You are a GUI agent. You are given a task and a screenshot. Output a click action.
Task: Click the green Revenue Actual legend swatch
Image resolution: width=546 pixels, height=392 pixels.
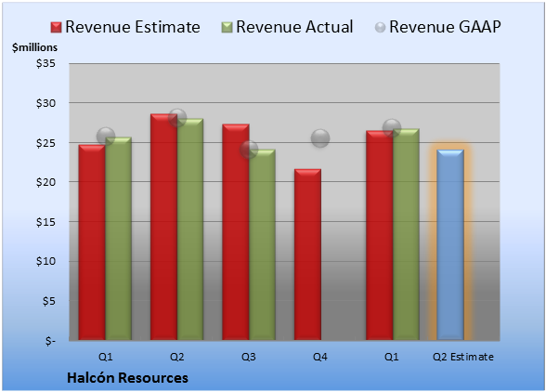227,28
